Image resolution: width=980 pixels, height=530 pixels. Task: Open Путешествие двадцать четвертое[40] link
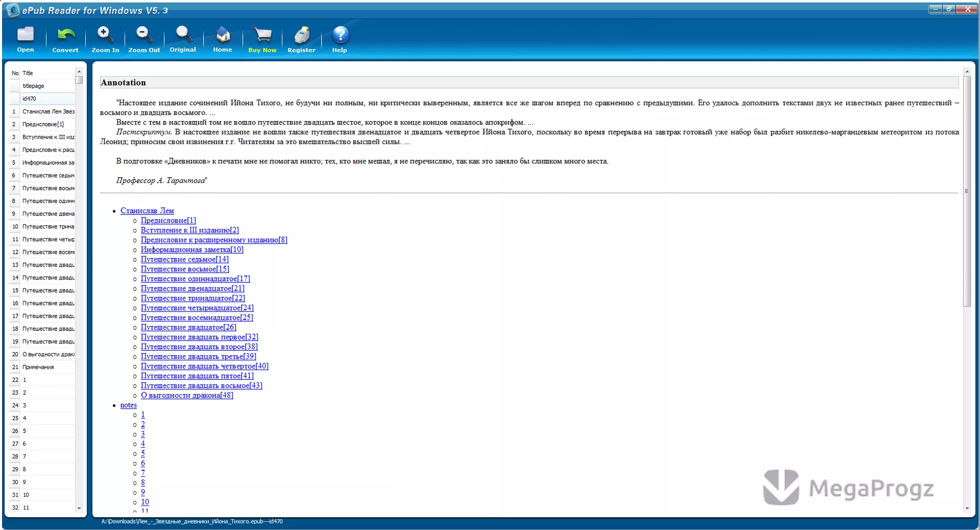click(205, 366)
